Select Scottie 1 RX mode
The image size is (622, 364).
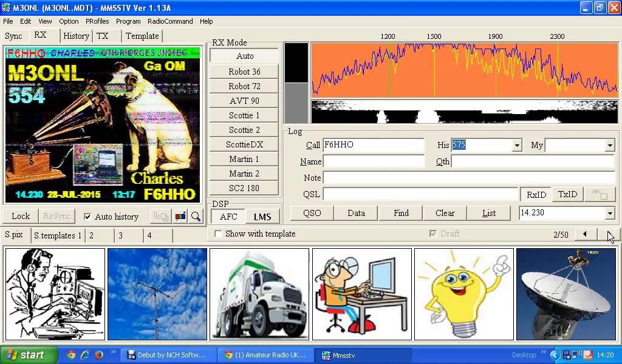tap(244, 115)
